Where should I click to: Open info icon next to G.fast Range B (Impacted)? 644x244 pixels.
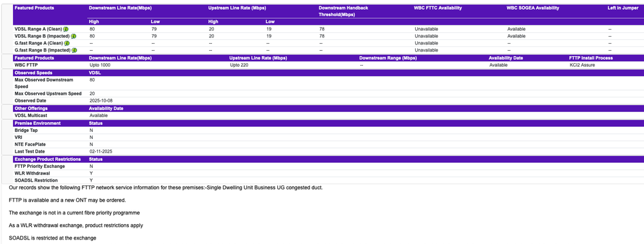click(x=75, y=50)
